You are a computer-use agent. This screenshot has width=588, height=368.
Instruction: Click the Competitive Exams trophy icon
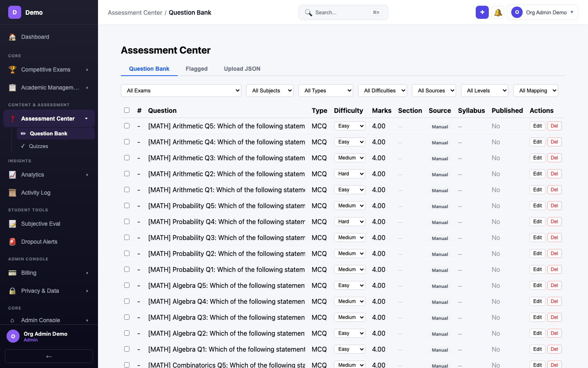(x=12, y=70)
